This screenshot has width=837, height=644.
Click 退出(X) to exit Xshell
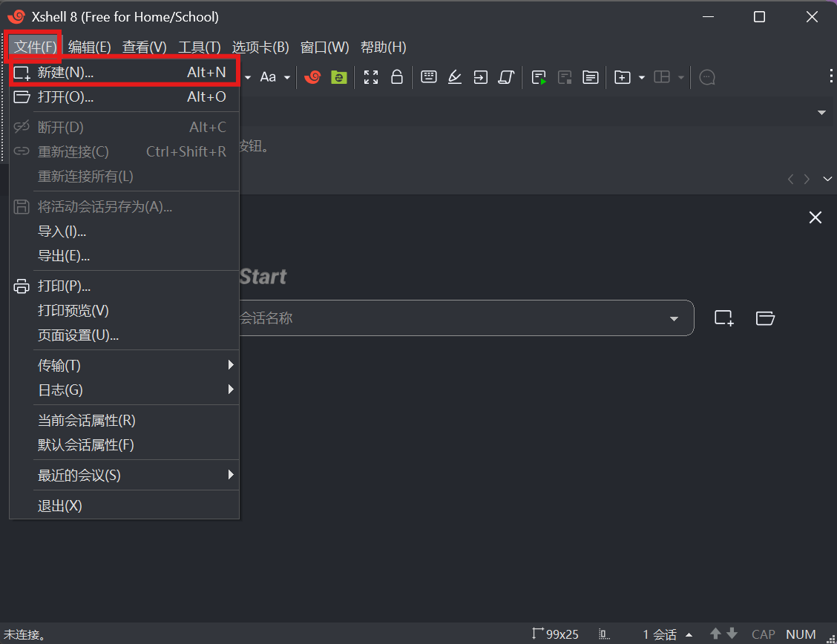124,505
